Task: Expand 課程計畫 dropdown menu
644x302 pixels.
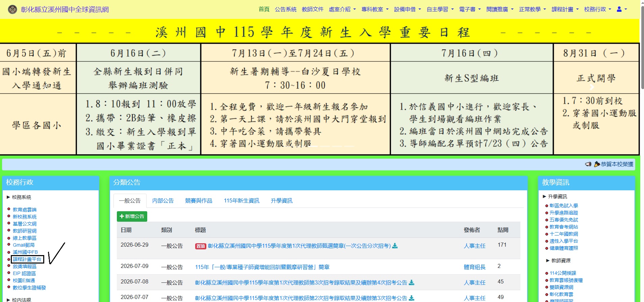Action: coord(565,9)
